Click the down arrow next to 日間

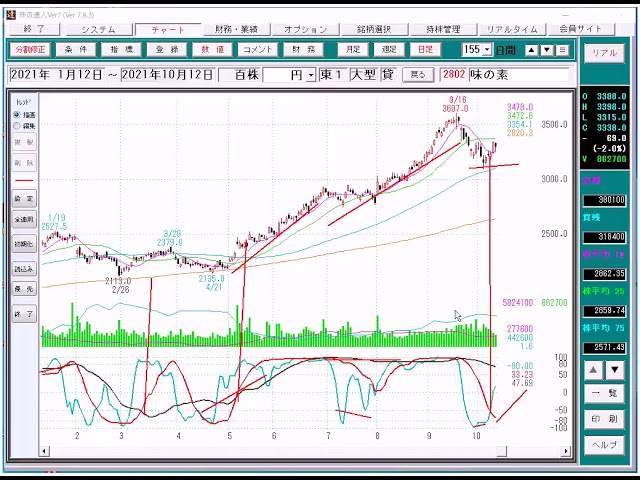(546, 49)
